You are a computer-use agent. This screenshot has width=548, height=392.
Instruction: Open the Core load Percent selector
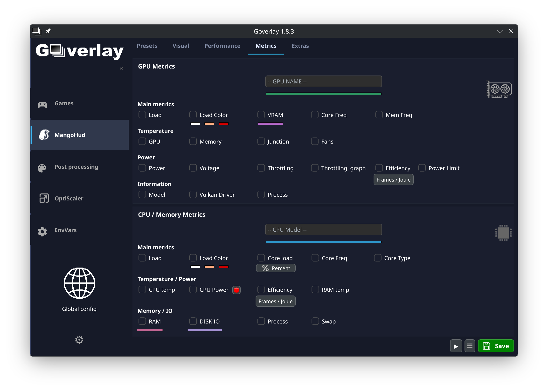click(276, 268)
